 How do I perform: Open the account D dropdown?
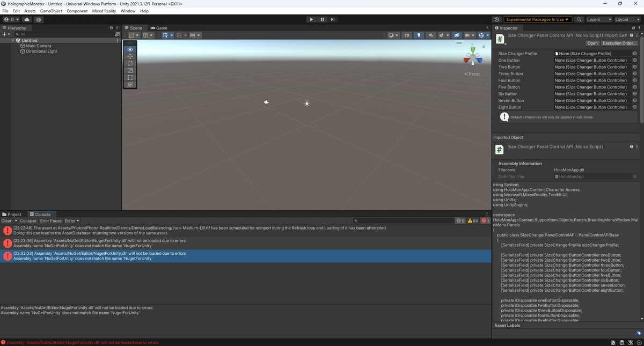click(x=11, y=19)
